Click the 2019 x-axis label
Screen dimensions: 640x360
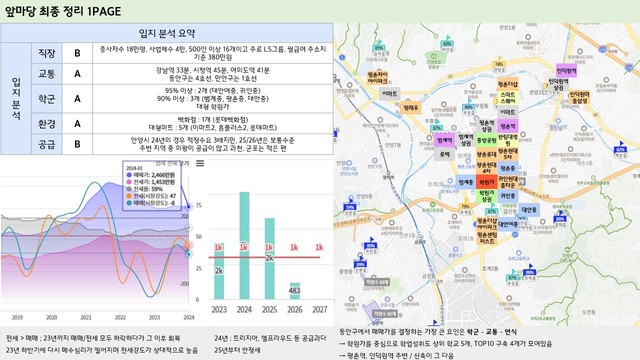17,317
